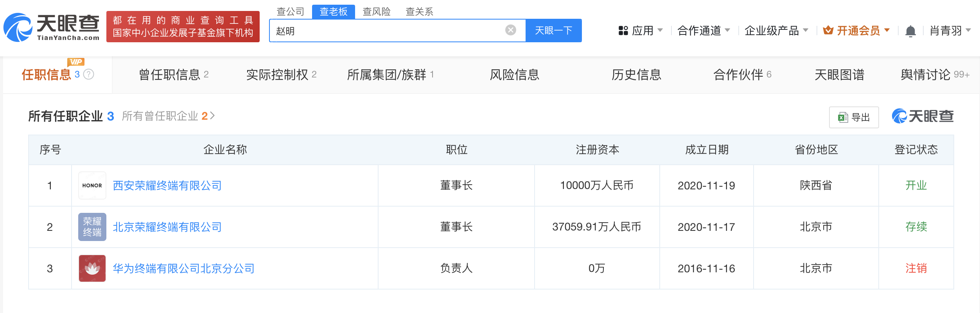Open the 实际控制权 tab
Screen dimensions: 980x313
(x=281, y=75)
